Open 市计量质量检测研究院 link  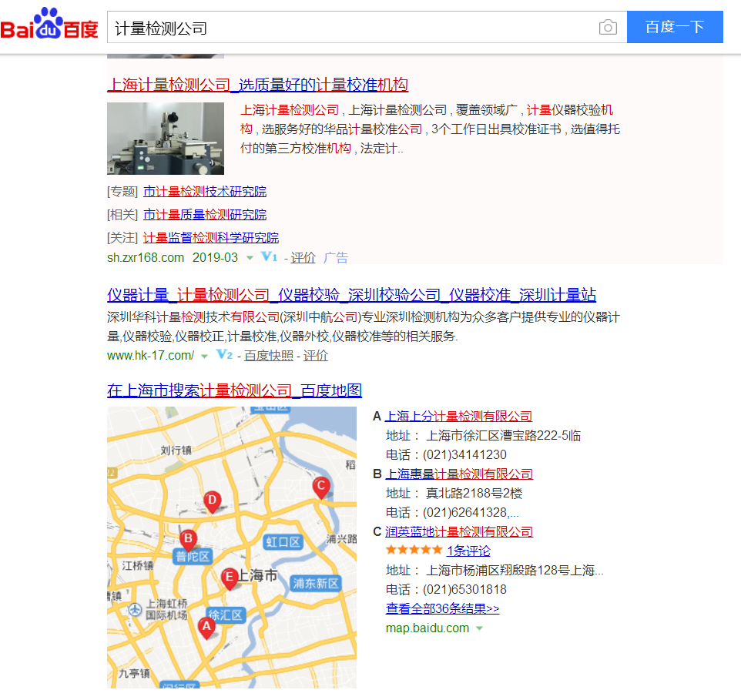[x=205, y=214]
